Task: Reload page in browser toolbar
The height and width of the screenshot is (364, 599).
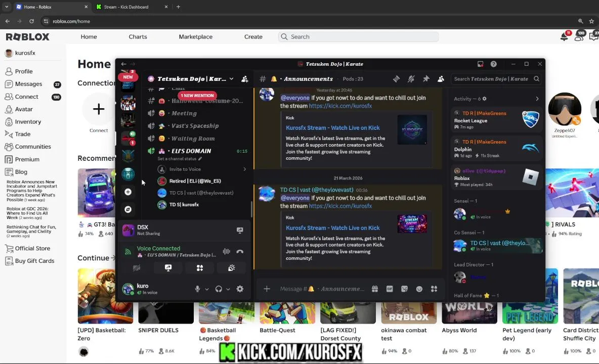Action: [32, 21]
